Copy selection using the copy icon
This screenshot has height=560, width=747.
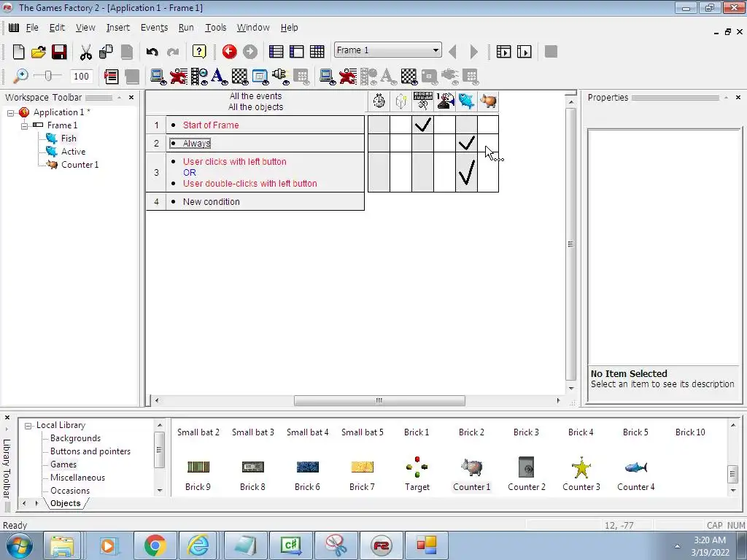pyautogui.click(x=107, y=52)
